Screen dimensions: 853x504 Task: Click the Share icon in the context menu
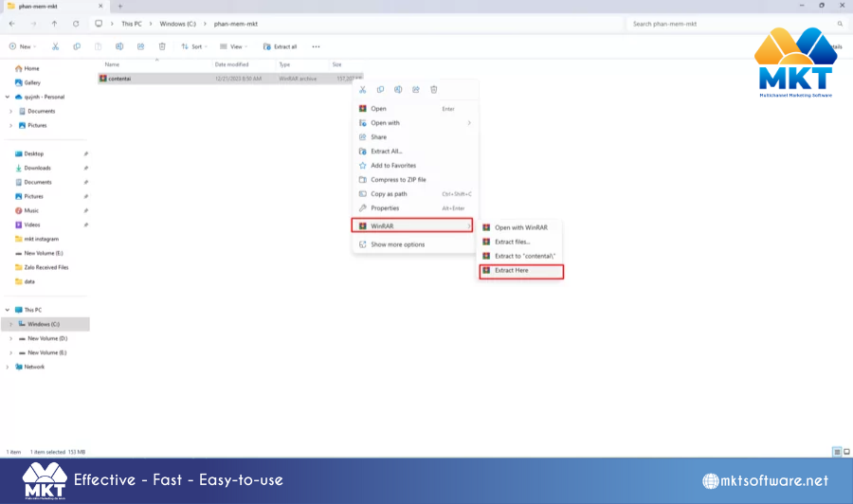416,90
